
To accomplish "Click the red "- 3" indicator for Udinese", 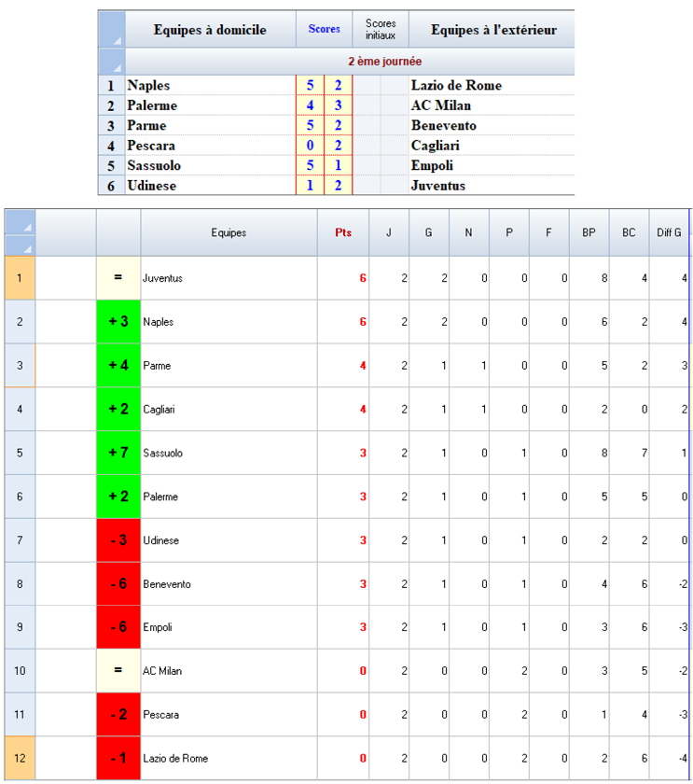I will click(x=118, y=540).
